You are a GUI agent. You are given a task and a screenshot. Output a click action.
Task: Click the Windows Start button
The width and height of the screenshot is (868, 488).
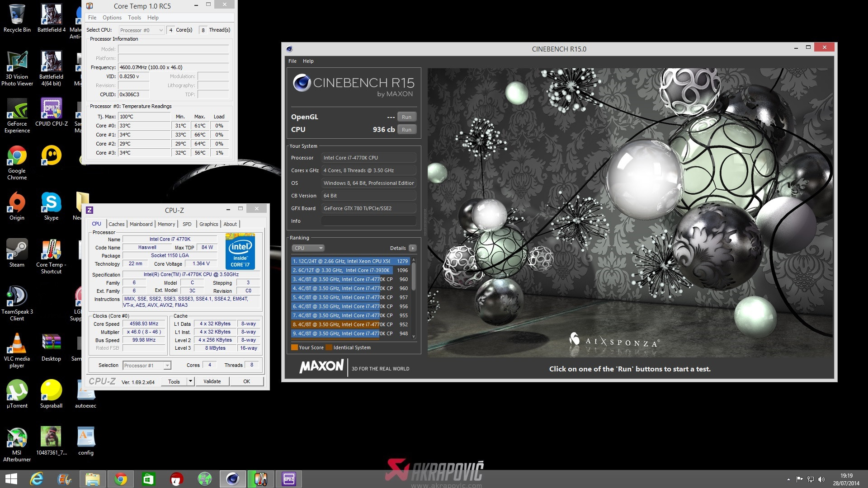pos(11,479)
